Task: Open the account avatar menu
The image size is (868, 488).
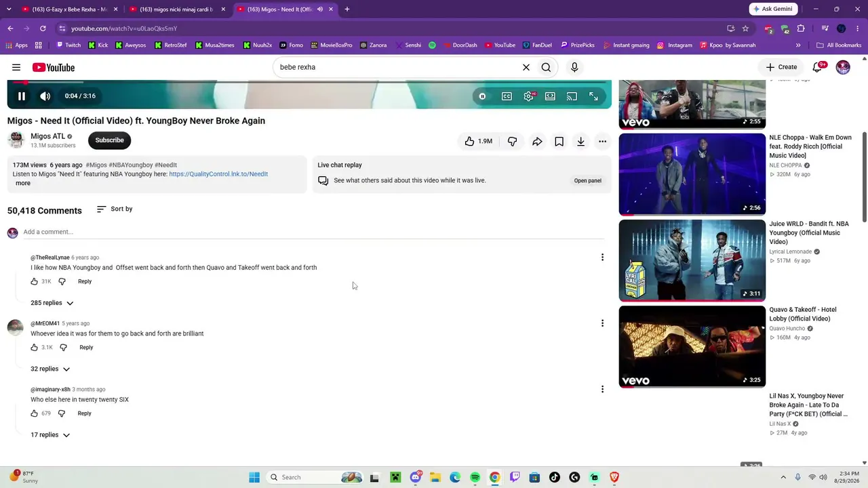Action: (843, 67)
